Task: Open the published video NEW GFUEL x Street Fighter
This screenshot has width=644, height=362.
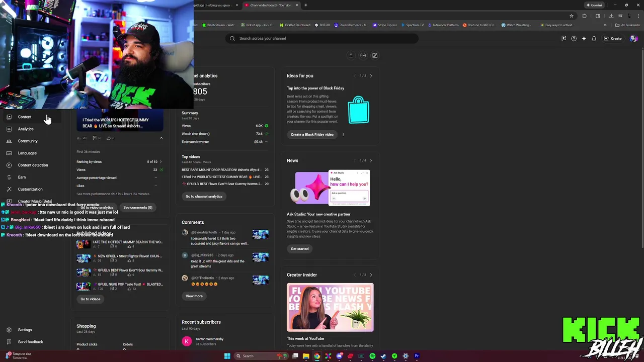Action: pos(120,258)
